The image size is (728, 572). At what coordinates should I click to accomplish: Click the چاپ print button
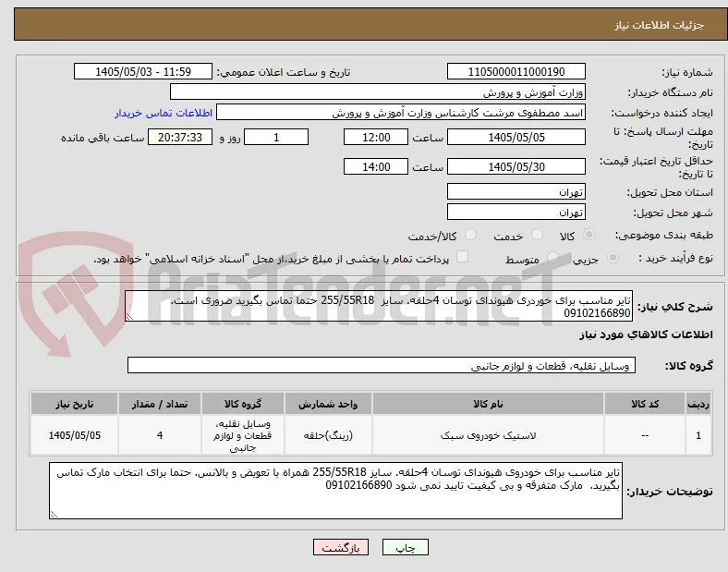[x=406, y=548]
